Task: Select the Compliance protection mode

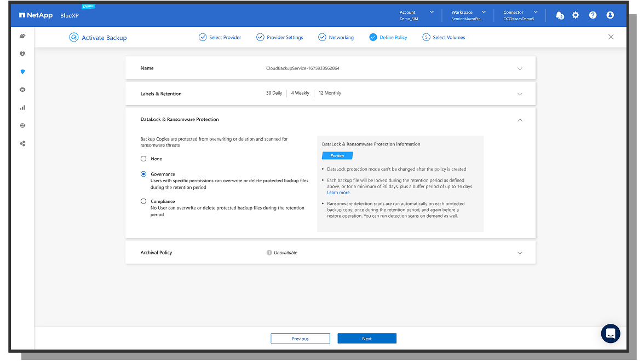Action: pyautogui.click(x=143, y=201)
